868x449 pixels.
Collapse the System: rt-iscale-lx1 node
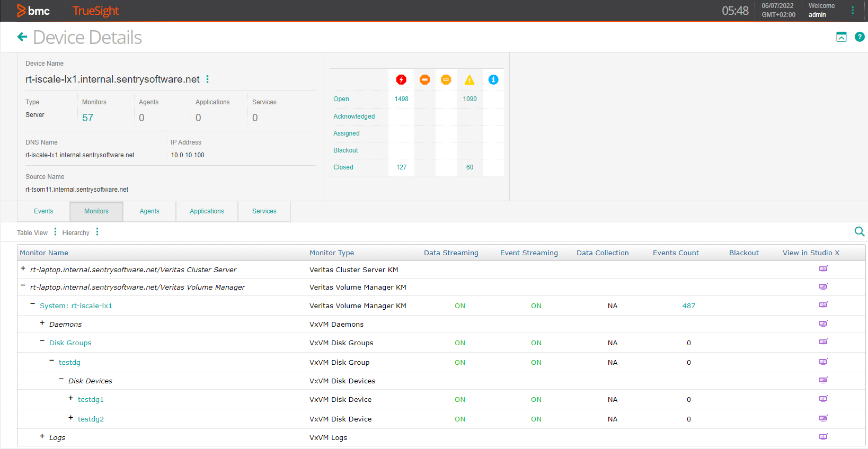32,304
